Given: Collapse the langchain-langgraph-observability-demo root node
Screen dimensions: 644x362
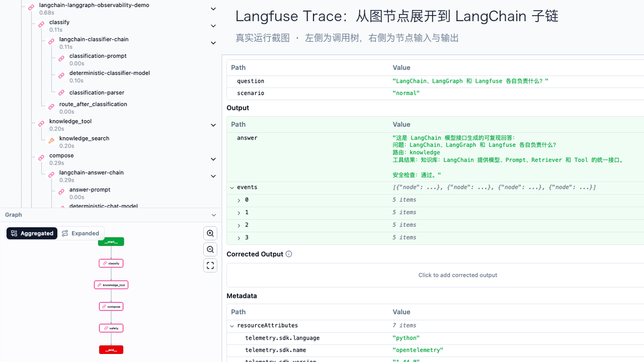Looking at the screenshot, I should click(x=213, y=9).
